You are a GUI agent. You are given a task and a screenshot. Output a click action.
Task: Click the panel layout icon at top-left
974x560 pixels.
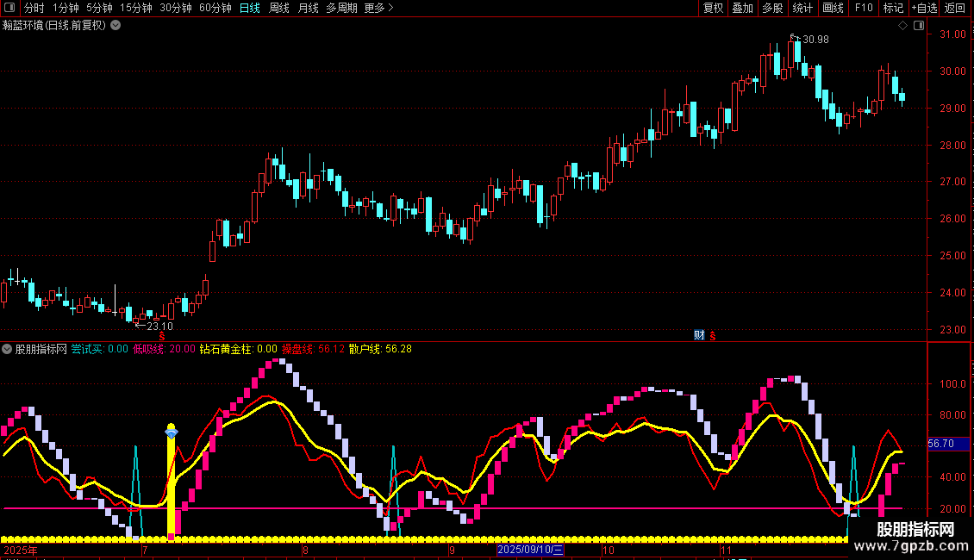[9, 8]
